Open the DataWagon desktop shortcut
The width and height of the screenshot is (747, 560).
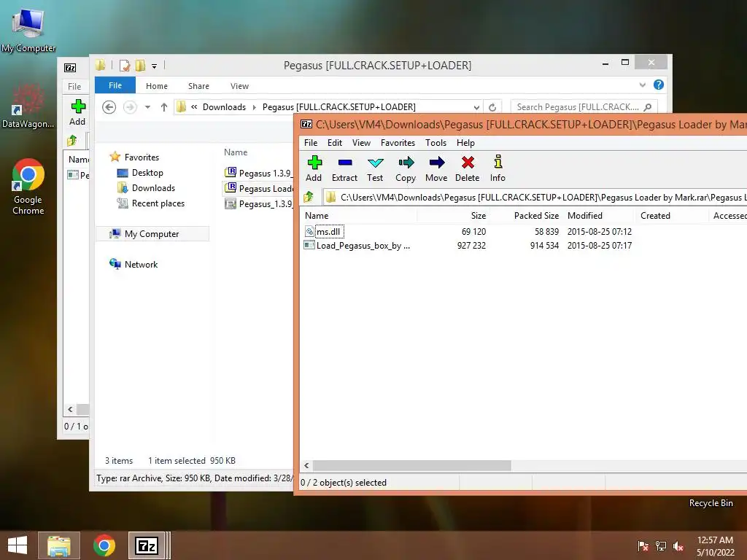click(x=28, y=106)
